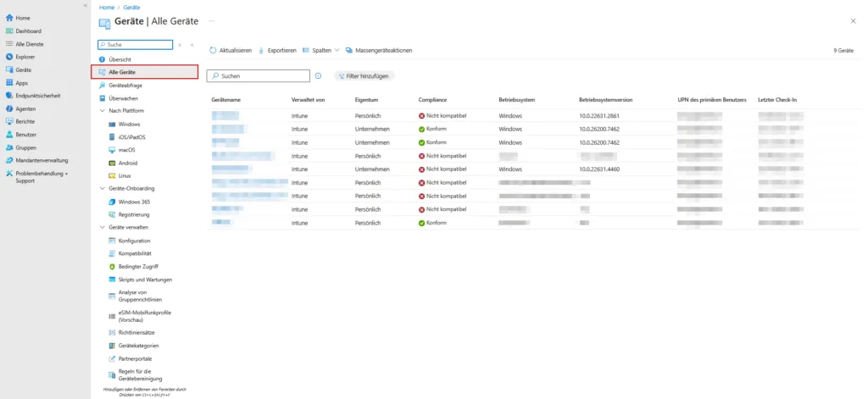Open the Windows 365 onboarding entry
The width and height of the screenshot is (868, 399).
133,202
